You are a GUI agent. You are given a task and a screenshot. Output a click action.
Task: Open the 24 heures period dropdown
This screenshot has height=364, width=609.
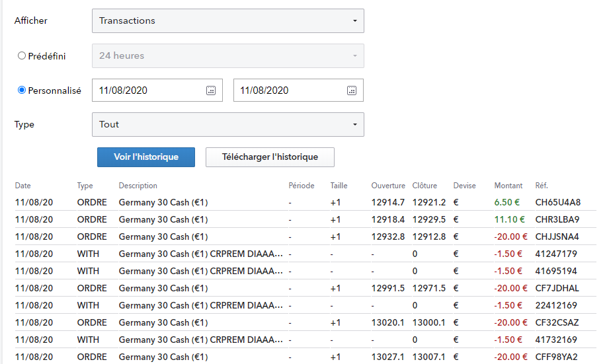[227, 55]
